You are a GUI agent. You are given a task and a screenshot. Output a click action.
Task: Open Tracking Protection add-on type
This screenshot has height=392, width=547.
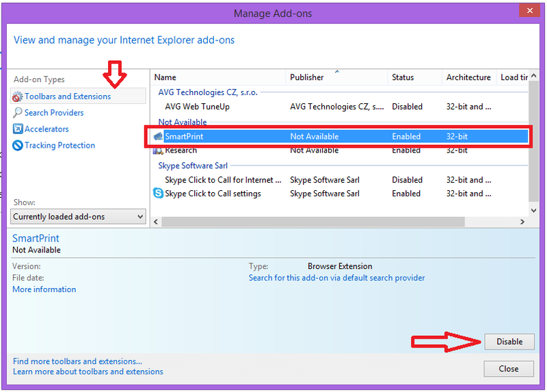59,145
